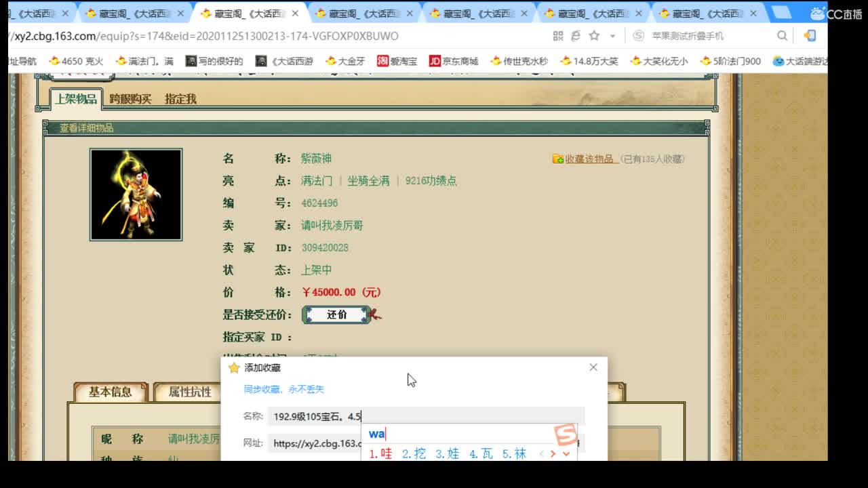868x488 pixels.
Task: Open the 《大话西游 bookmark
Action: tap(284, 61)
